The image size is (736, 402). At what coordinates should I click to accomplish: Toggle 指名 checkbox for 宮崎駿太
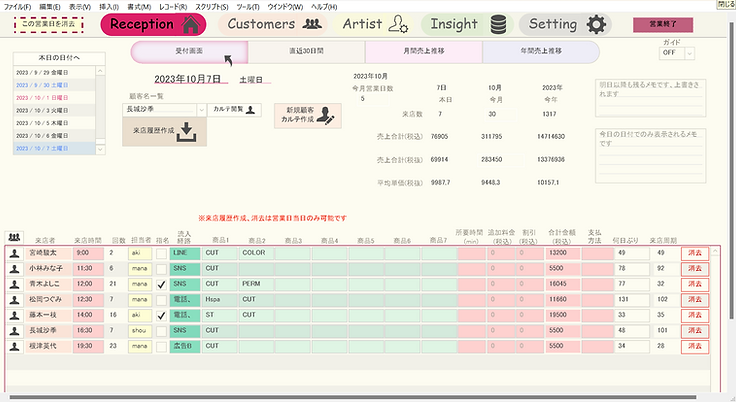tap(161, 254)
